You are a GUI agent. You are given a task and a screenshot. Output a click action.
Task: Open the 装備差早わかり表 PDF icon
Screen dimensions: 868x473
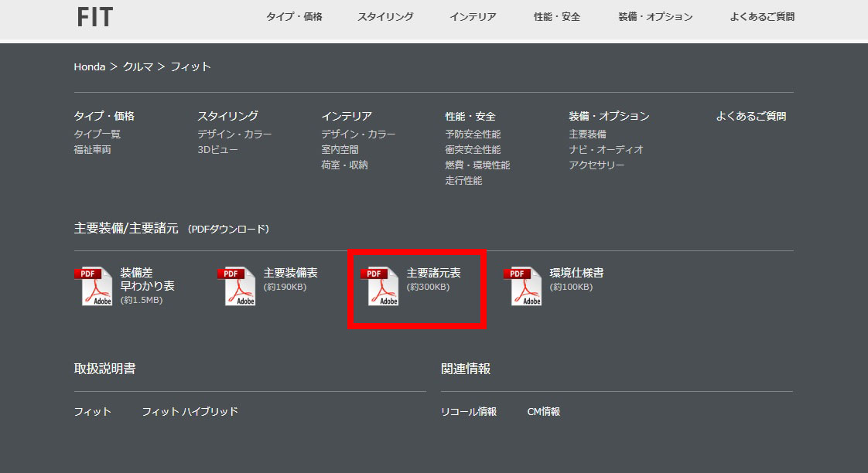94,286
